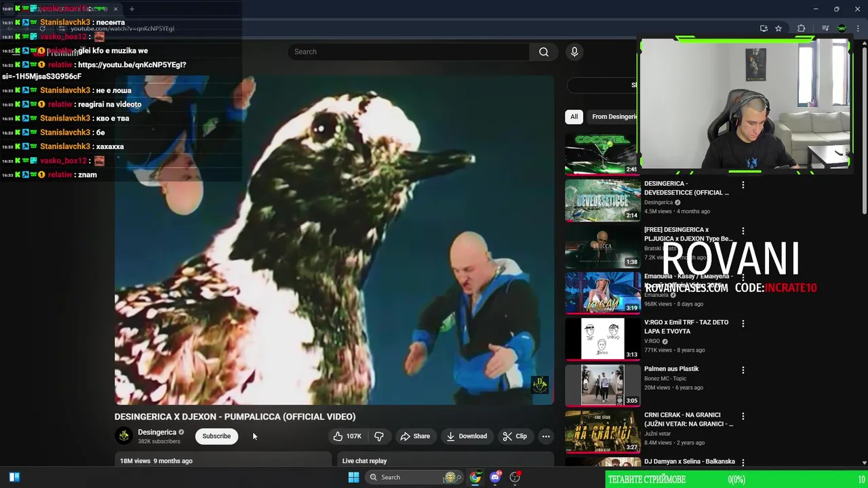Click the main video player
This screenshot has width=868, height=488.
pyautogui.click(x=334, y=240)
